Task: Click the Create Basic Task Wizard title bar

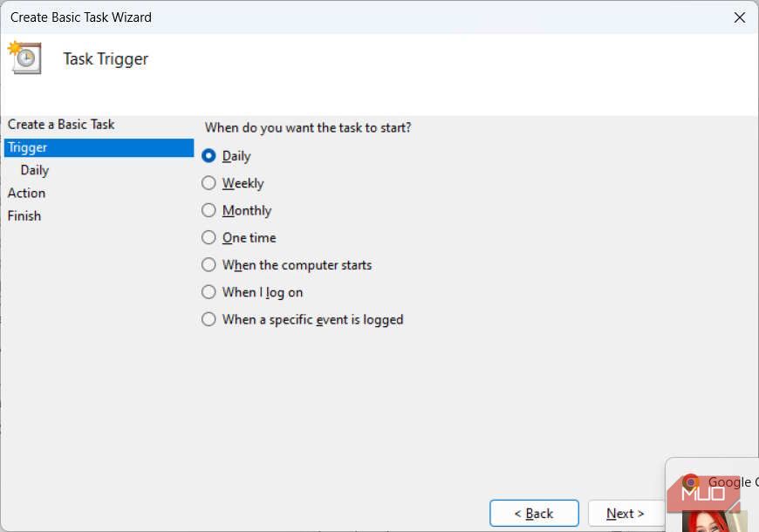Action: [81, 17]
